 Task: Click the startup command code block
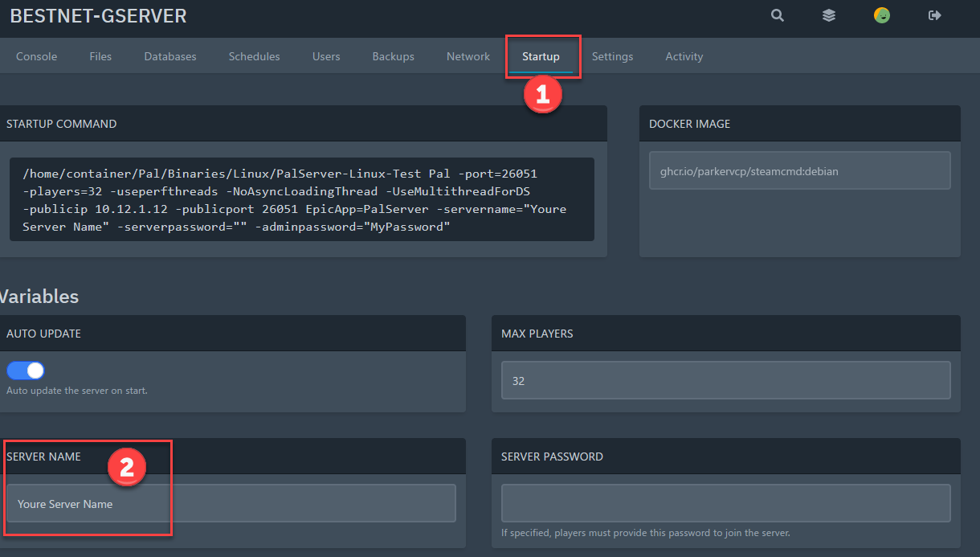(302, 199)
